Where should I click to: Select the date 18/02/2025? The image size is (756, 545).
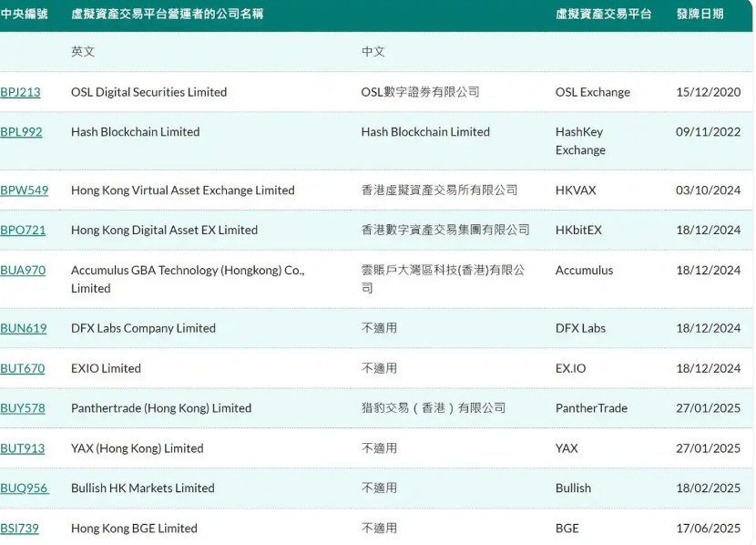pos(709,488)
